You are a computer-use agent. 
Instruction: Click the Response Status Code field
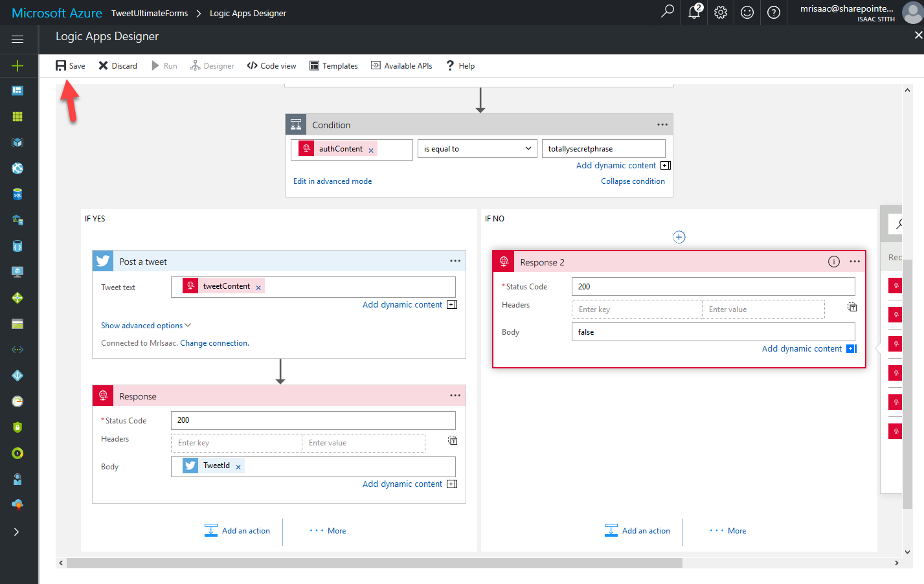[x=313, y=420]
